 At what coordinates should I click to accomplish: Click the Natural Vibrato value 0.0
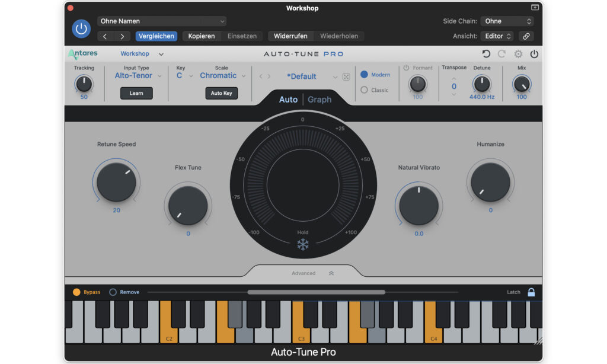pyautogui.click(x=419, y=234)
